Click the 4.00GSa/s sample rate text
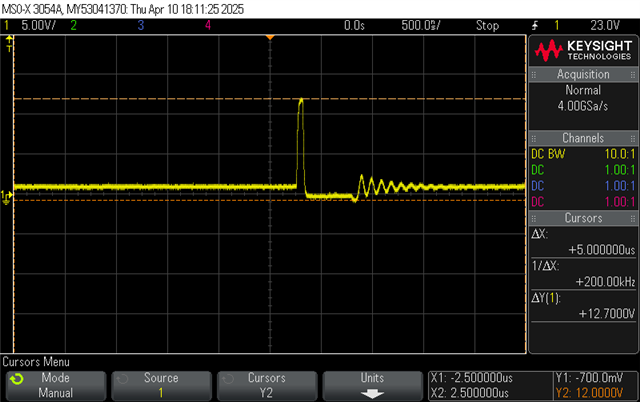This screenshot has width=640, height=402. click(x=583, y=106)
